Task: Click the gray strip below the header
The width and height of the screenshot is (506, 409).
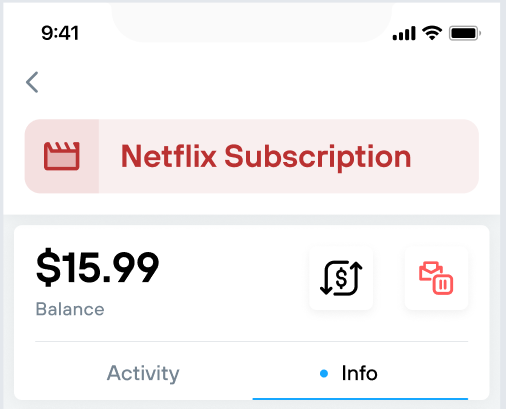Action: pyautogui.click(x=252, y=220)
